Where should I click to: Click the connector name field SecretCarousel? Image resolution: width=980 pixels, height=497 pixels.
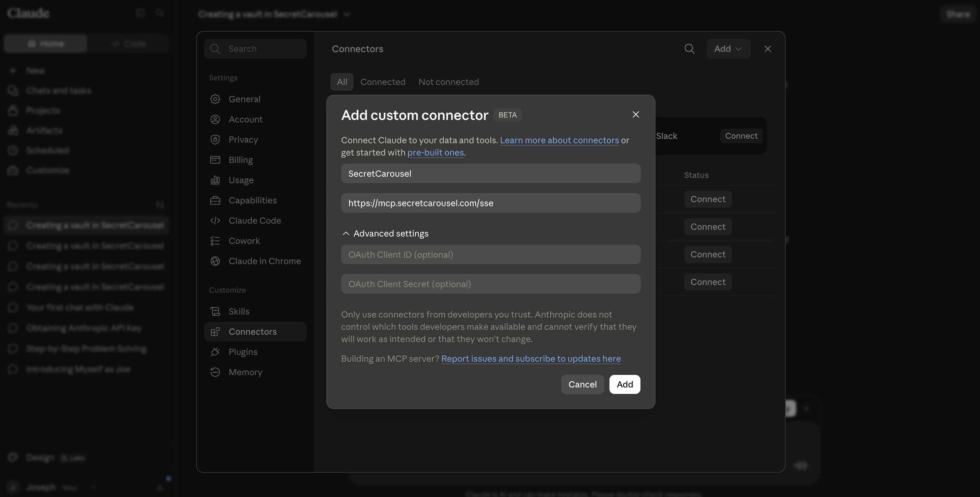490,174
